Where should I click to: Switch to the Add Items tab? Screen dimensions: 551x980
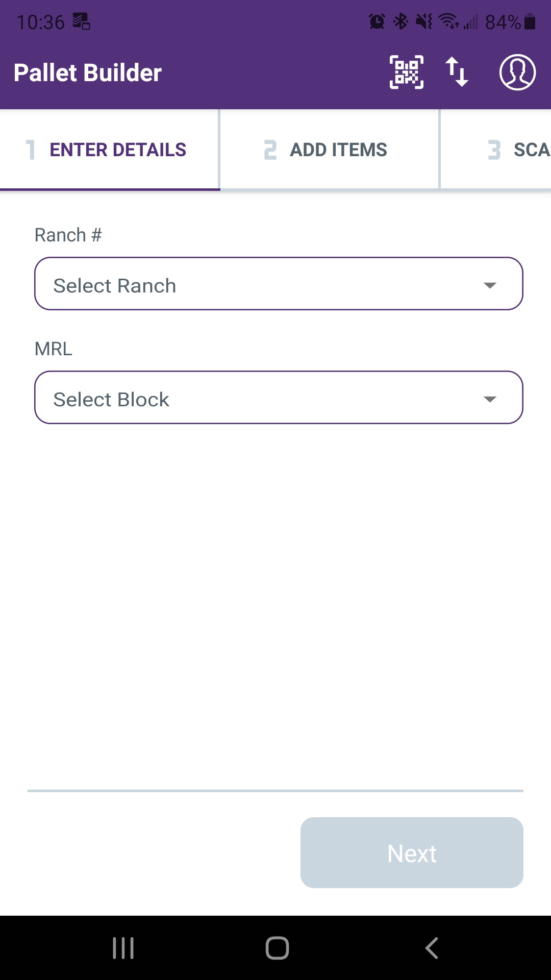[330, 150]
